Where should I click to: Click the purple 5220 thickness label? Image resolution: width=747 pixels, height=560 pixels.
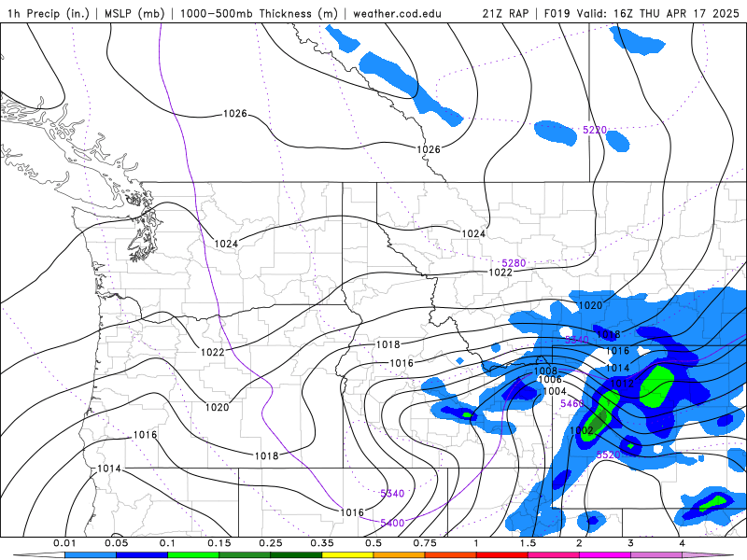(595, 130)
